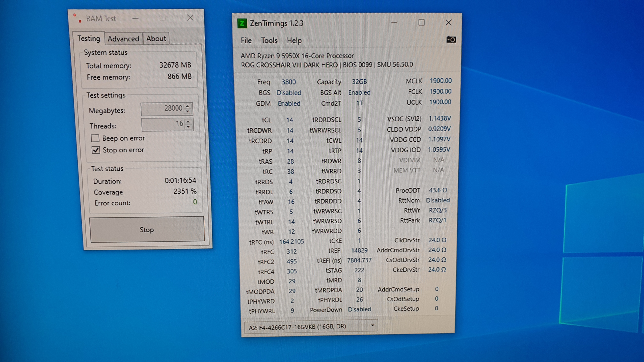Viewport: 644px width, 362px height.
Task: Click the tRFC2 value 495
Action: 291,261
